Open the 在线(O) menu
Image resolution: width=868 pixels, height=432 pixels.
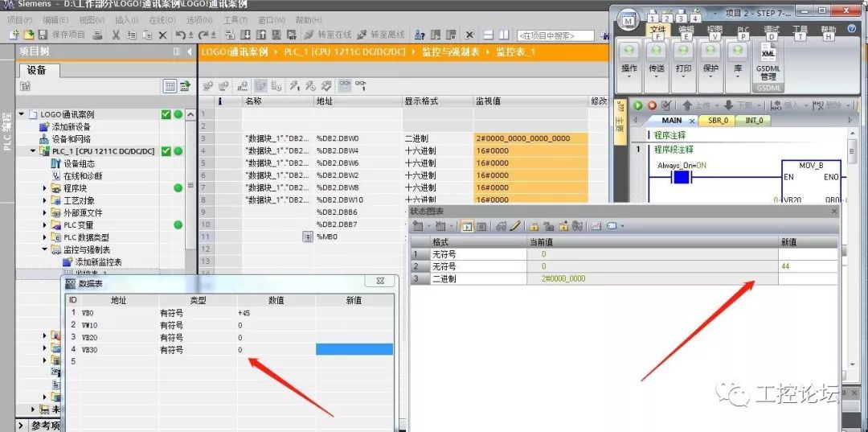[x=162, y=20]
